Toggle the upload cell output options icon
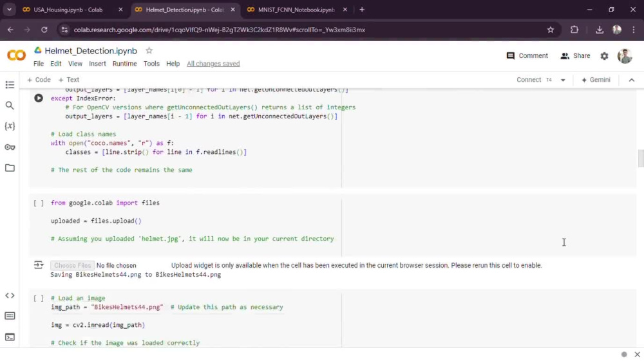The height and width of the screenshot is (361, 644). 39,265
